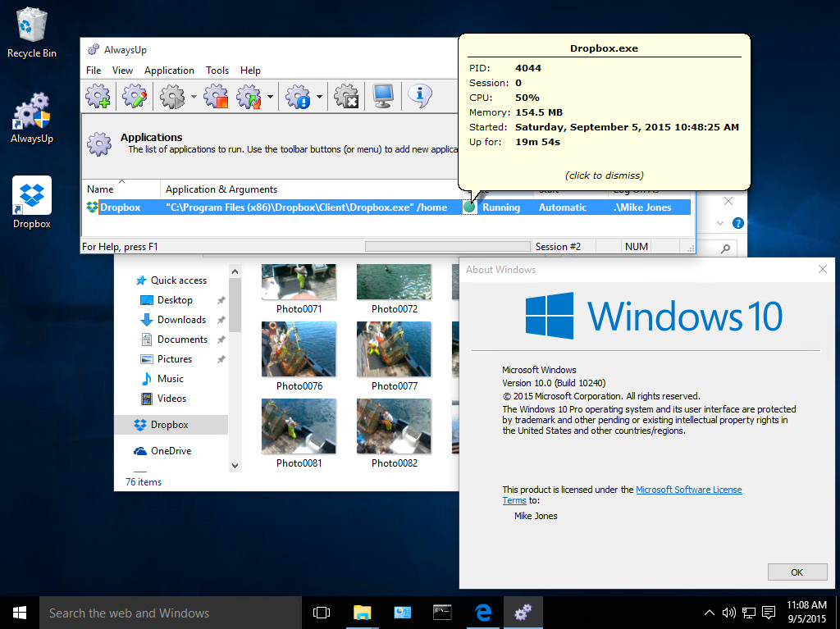Open the Application menu
Screen dimensions: 840x629
pyautogui.click(x=169, y=71)
